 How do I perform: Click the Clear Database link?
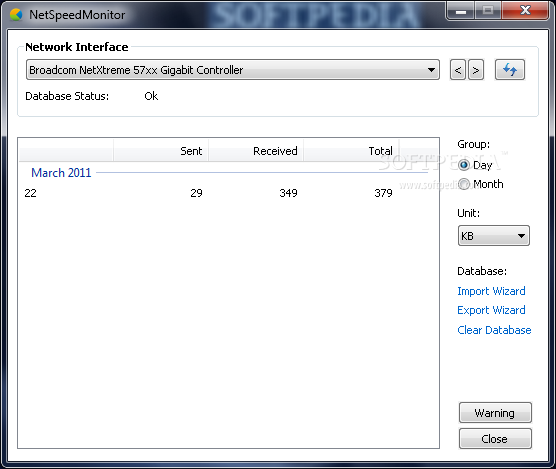click(494, 330)
